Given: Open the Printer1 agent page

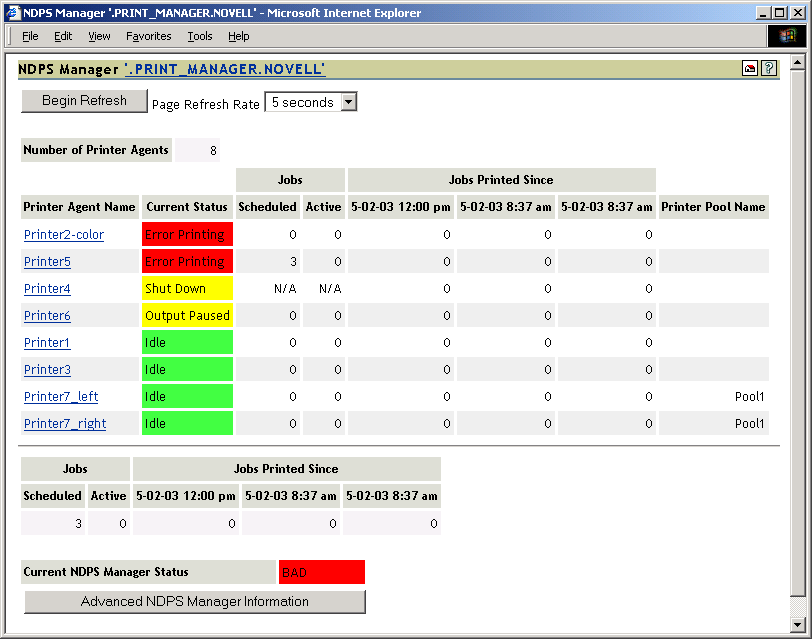Looking at the screenshot, I should point(46,342).
